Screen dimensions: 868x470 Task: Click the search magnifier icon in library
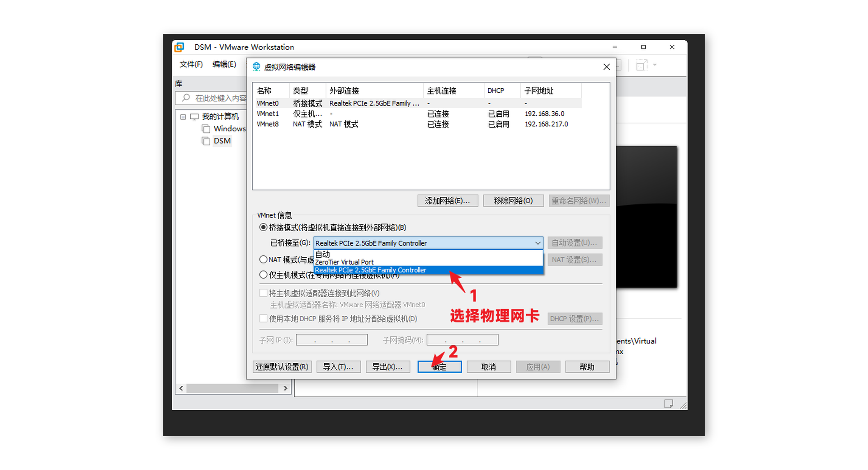click(x=185, y=98)
